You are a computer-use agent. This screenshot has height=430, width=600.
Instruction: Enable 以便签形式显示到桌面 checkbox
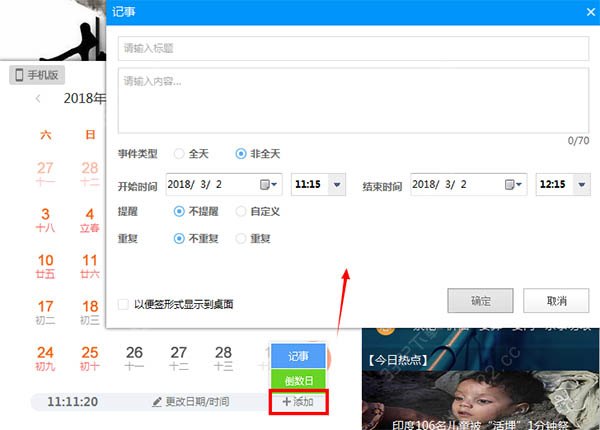click(x=123, y=305)
